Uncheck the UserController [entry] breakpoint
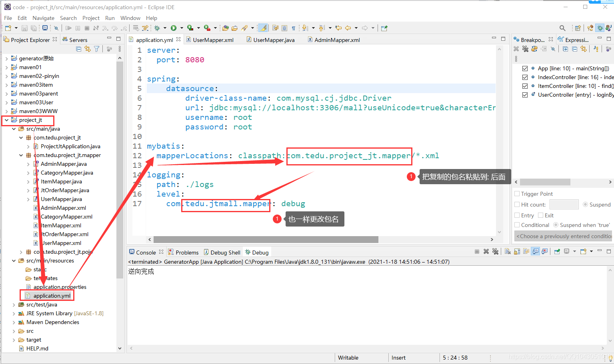The width and height of the screenshot is (614, 364). click(525, 95)
